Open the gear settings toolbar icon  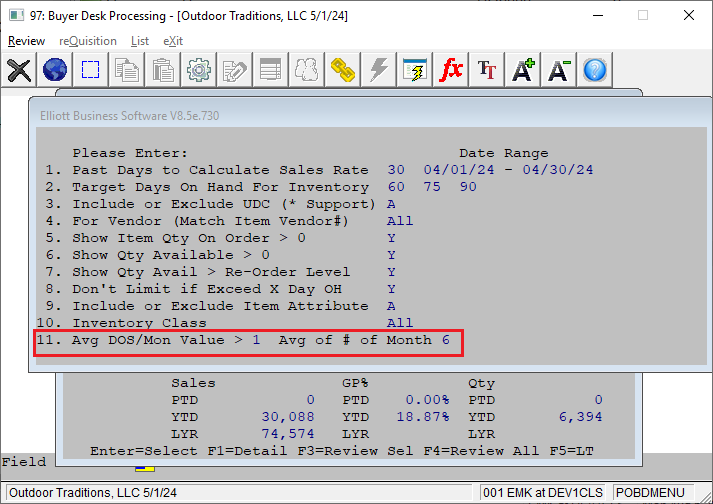tap(199, 70)
